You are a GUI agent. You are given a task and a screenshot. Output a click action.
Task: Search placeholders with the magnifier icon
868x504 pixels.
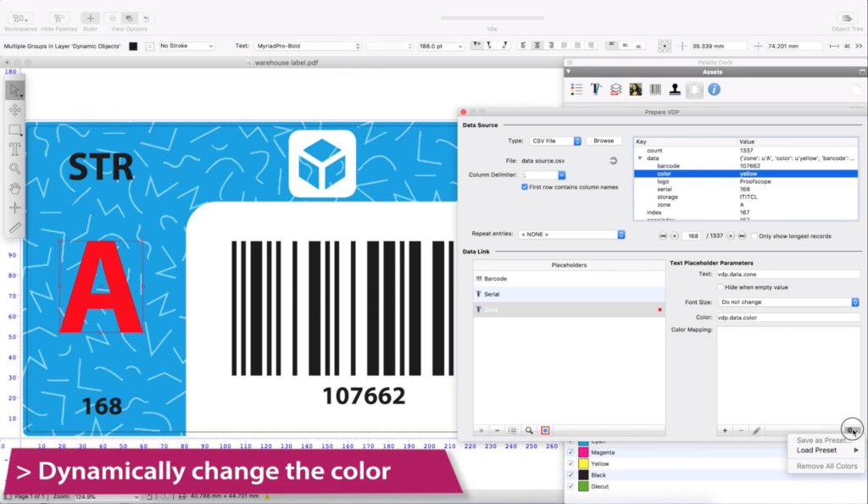[529, 430]
